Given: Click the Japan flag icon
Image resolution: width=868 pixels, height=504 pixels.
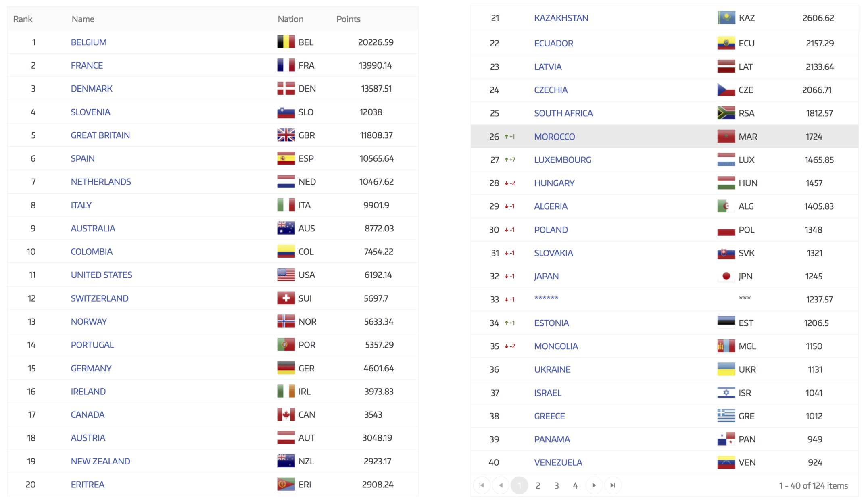Looking at the screenshot, I should [726, 276].
